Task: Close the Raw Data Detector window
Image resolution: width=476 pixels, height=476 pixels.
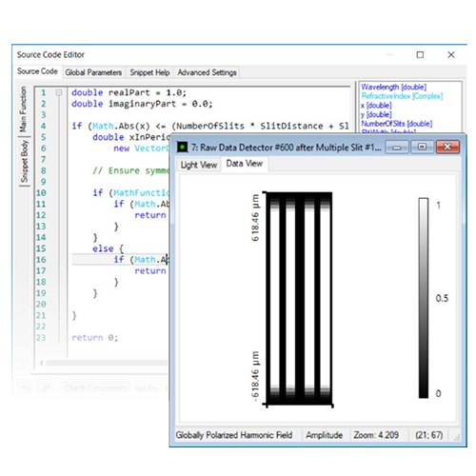Action: point(447,147)
